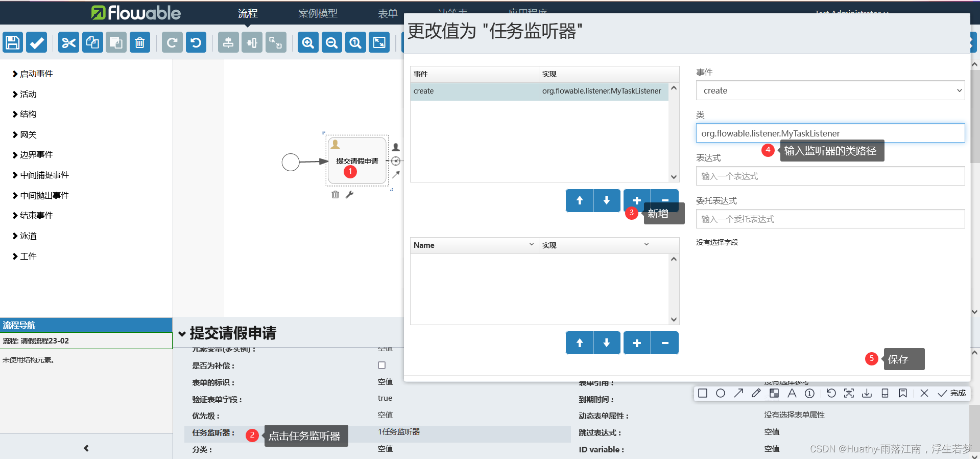Click the field list scrollbar up arrow
This screenshot has height=459, width=980.
coord(674,259)
